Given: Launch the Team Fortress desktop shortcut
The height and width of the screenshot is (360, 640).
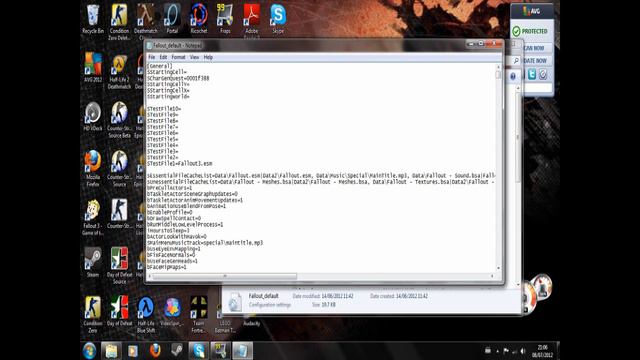Looking at the screenshot, I should point(199,314).
